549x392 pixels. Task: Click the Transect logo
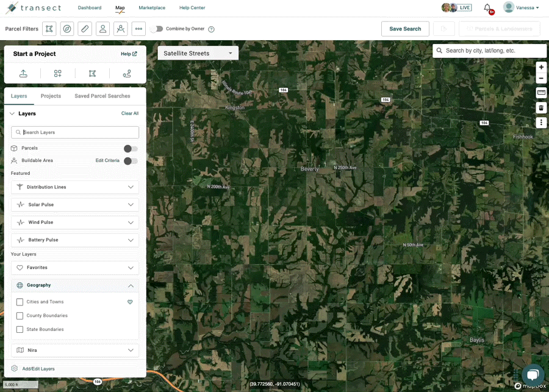click(x=34, y=8)
